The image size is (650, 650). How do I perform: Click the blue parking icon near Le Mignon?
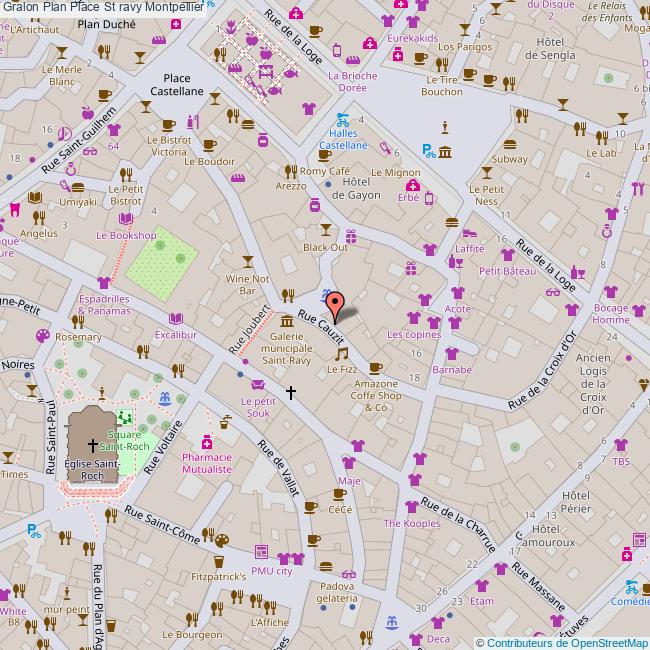(428, 151)
